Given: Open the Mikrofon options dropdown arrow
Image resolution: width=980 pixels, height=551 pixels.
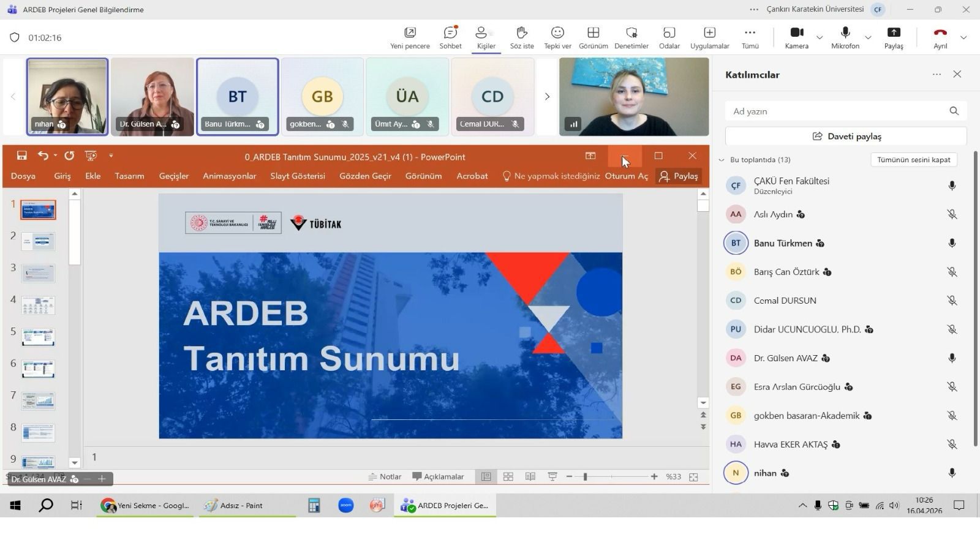Looking at the screenshot, I should 868,38.
